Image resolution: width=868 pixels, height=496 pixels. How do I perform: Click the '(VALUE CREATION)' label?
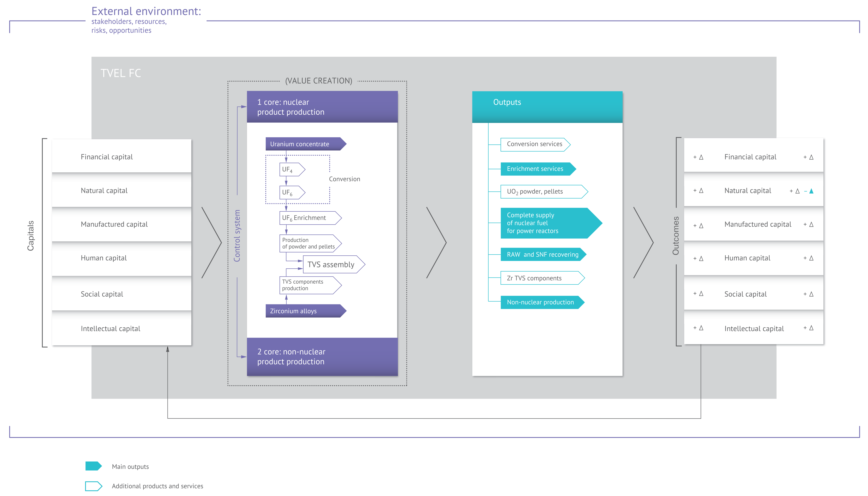(x=319, y=81)
